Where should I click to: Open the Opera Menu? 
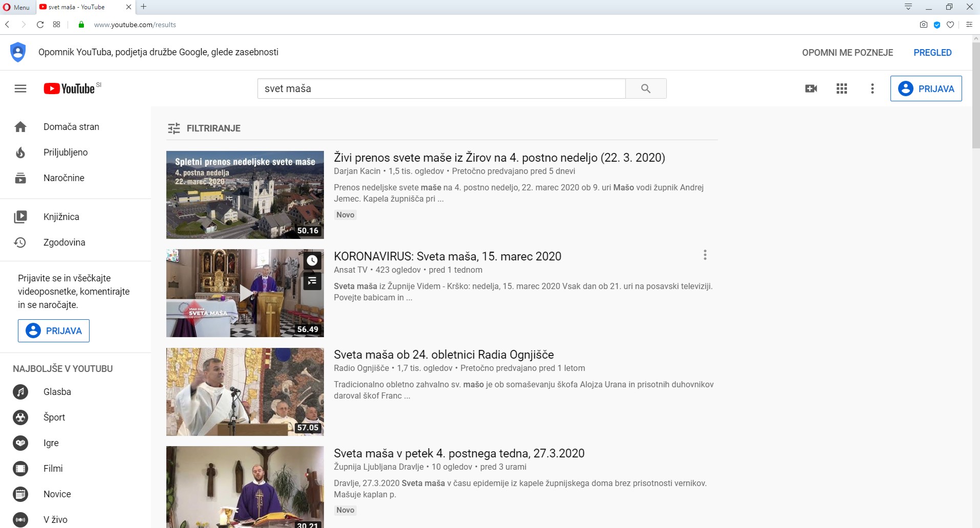click(x=17, y=7)
